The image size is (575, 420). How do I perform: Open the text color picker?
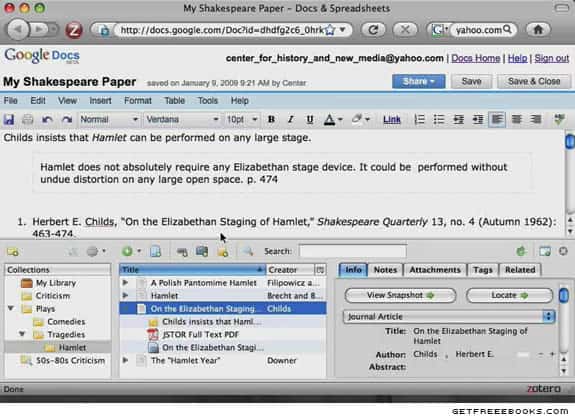click(333, 120)
